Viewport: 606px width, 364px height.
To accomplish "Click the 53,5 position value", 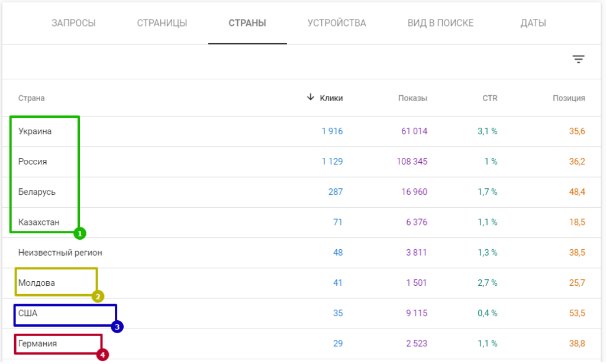I will (577, 313).
